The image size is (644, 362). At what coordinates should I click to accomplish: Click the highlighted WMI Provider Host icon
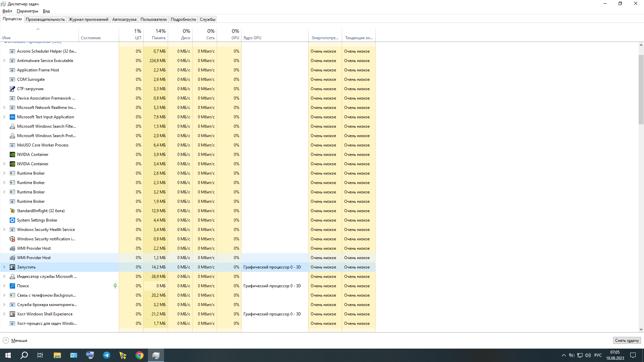coord(12,258)
